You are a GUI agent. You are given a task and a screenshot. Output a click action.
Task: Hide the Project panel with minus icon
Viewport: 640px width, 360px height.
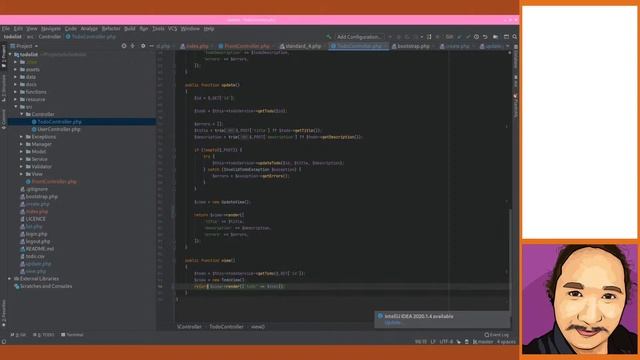click(x=151, y=46)
